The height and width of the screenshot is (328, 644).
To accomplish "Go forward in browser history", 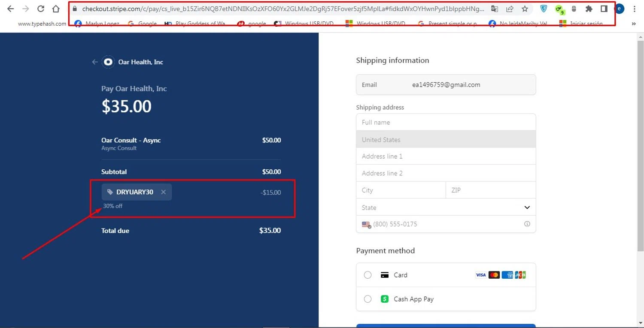I will pyautogui.click(x=26, y=9).
